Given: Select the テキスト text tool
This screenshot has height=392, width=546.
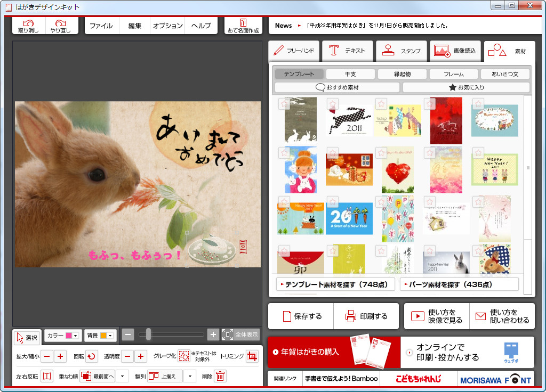Looking at the screenshot, I should [347, 51].
